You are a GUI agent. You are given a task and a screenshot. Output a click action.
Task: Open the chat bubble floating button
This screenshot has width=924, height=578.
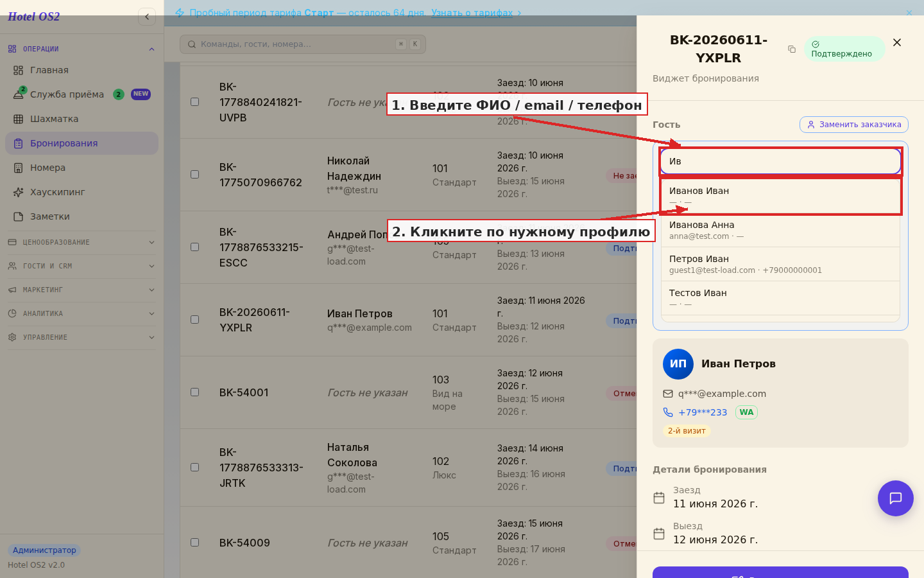[x=895, y=498]
